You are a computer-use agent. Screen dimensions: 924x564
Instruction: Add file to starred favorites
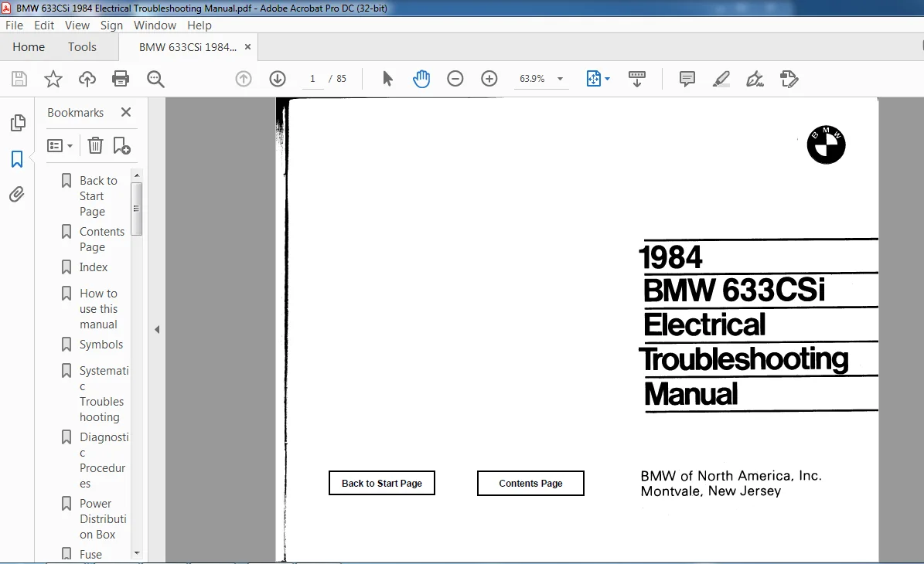point(53,79)
